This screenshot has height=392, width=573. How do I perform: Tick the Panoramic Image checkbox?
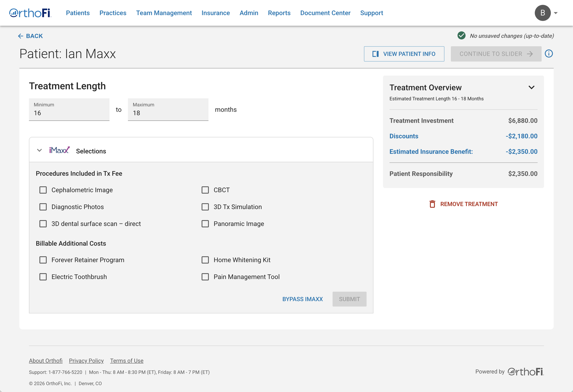tap(205, 224)
